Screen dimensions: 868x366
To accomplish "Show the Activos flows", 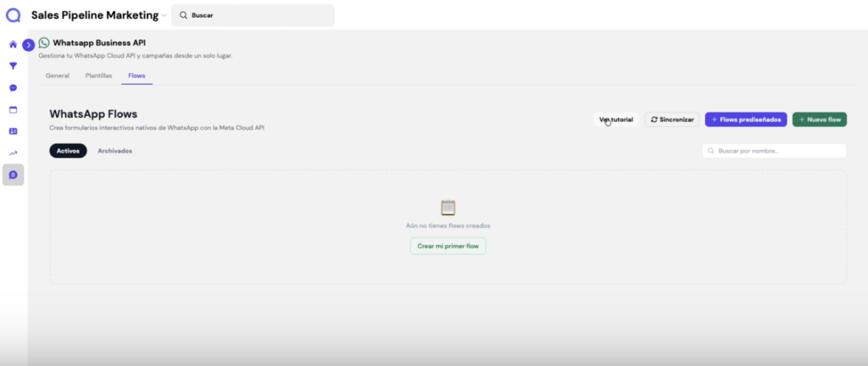I will tap(68, 151).
